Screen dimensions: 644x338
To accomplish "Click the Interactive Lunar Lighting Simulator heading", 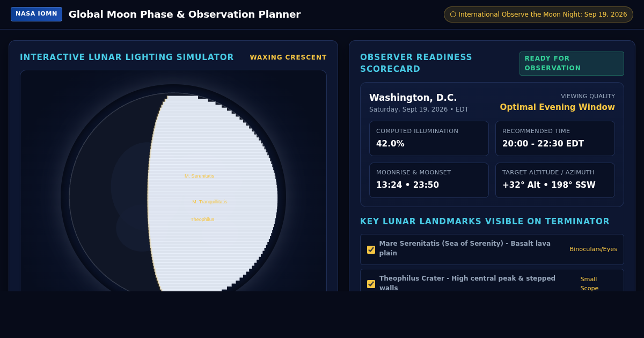I will coord(127,57).
